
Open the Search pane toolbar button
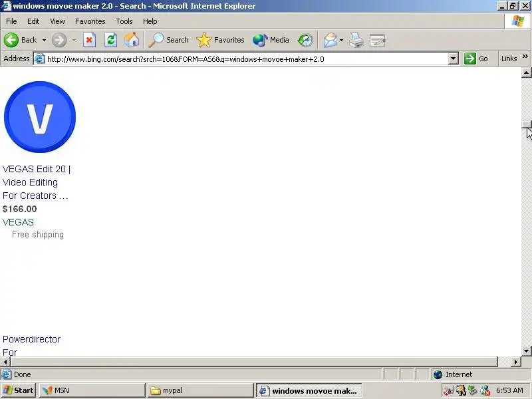click(169, 40)
